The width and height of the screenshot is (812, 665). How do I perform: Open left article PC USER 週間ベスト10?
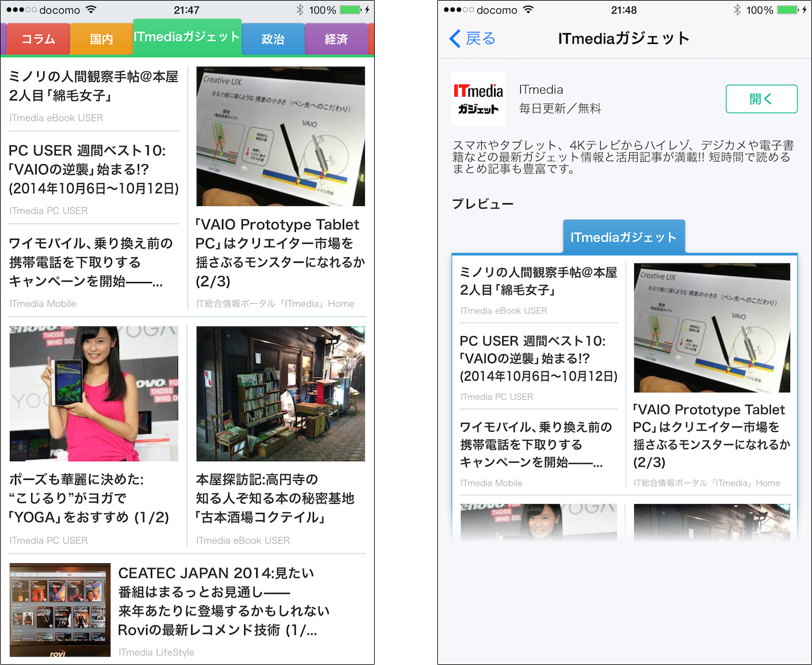point(94,170)
